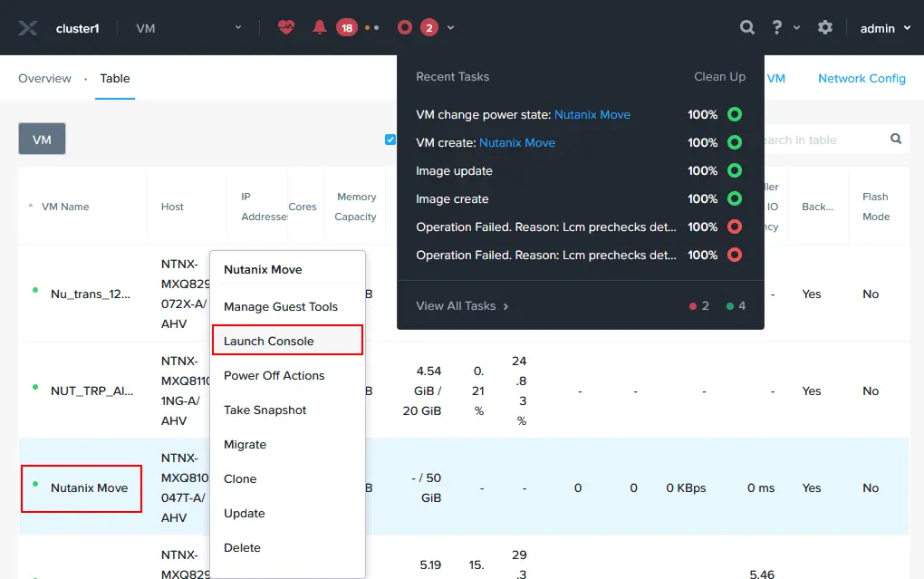The width and height of the screenshot is (924, 579).
Task: Click the first Operation Failed task text
Action: (545, 227)
